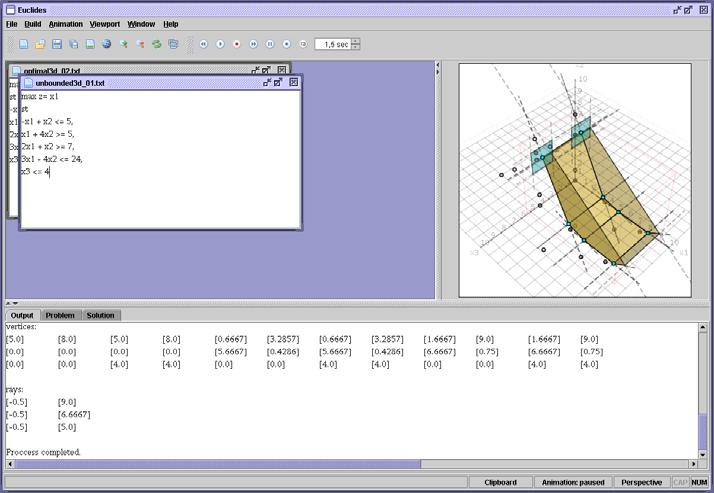714x493 pixels.
Task: Click the constraint '2x1 + x2 >= 7,'
Action: [x=48, y=147]
